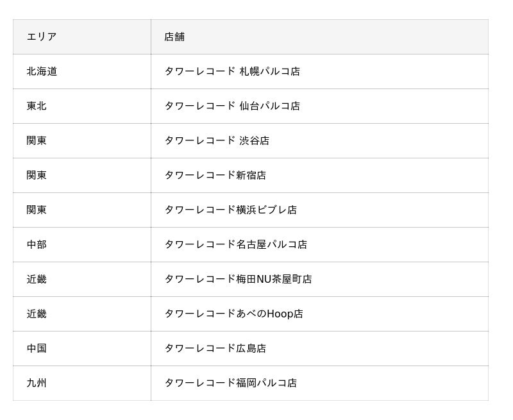This screenshot has width=513, height=420.
Task: Select the 北海道 area cell
Action: [42, 71]
